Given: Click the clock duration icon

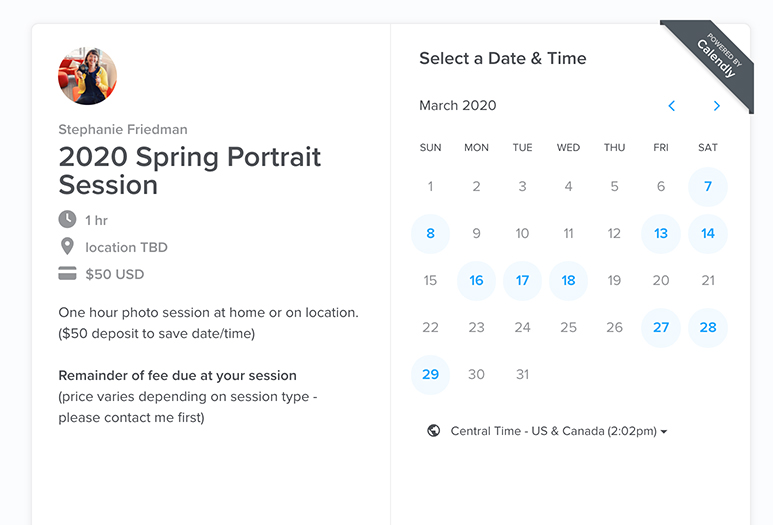Looking at the screenshot, I should (x=67, y=219).
